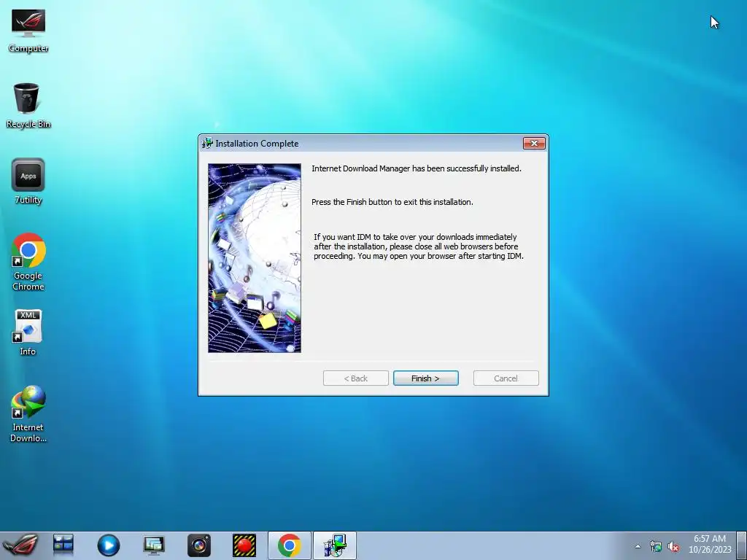747x560 pixels.
Task: Open the window switcher taskbar icon
Action: click(63, 545)
